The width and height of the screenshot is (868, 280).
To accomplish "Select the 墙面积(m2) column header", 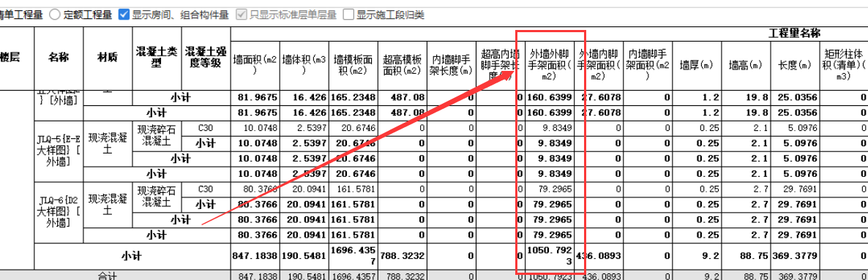I will pos(255,65).
